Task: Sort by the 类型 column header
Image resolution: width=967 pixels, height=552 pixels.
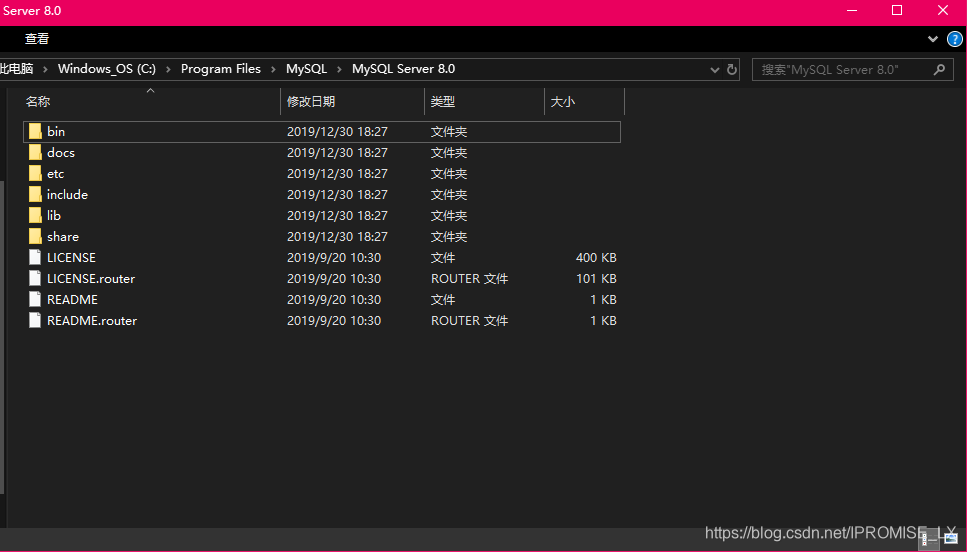Action: [x=484, y=102]
